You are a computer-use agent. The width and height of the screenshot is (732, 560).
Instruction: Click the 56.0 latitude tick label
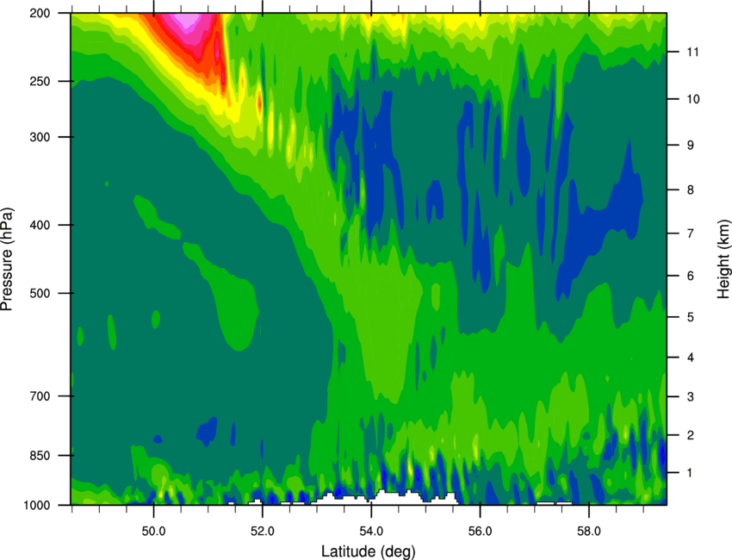click(x=480, y=532)
